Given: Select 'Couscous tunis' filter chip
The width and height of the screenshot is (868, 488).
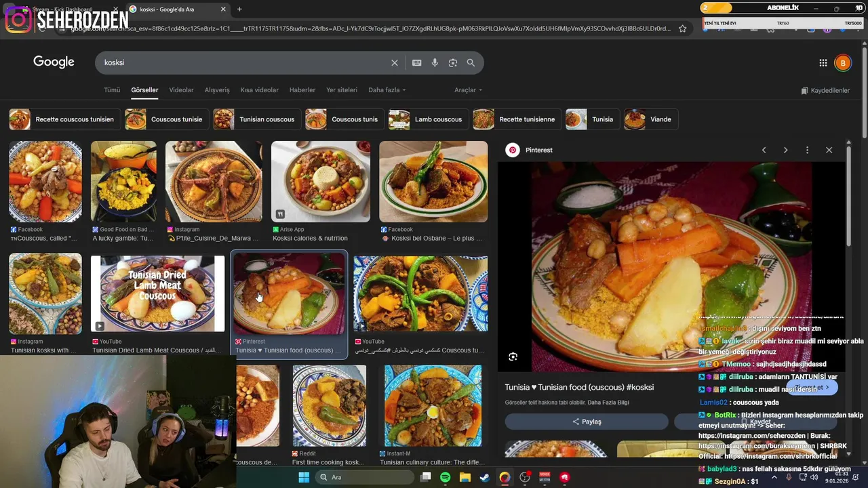Looking at the screenshot, I should click(344, 119).
